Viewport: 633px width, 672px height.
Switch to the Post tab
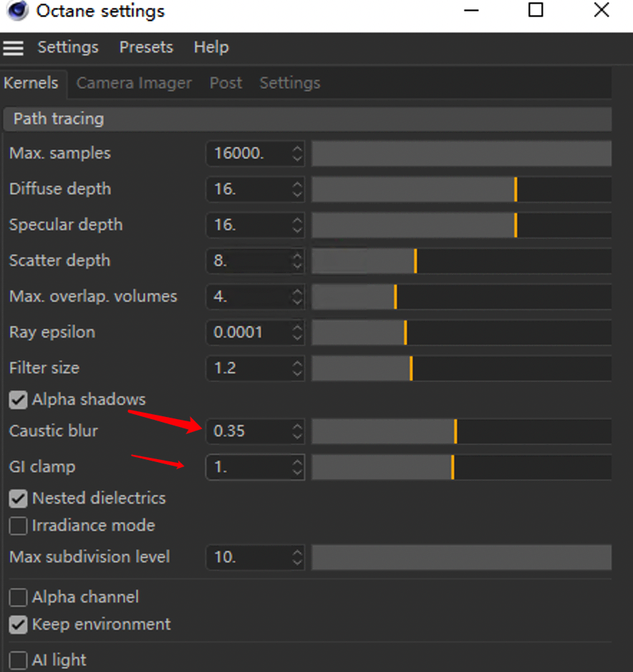coord(226,82)
